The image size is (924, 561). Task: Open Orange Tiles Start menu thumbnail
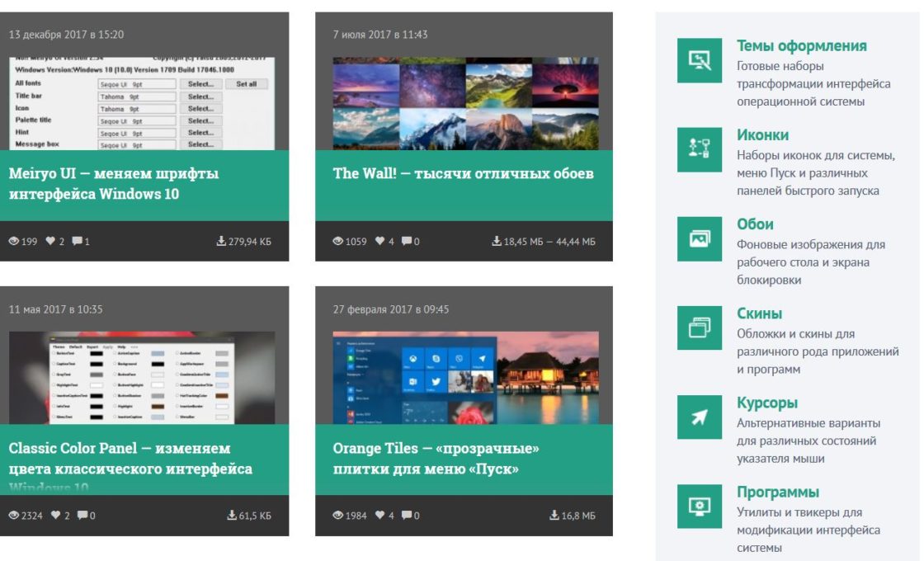click(x=465, y=378)
